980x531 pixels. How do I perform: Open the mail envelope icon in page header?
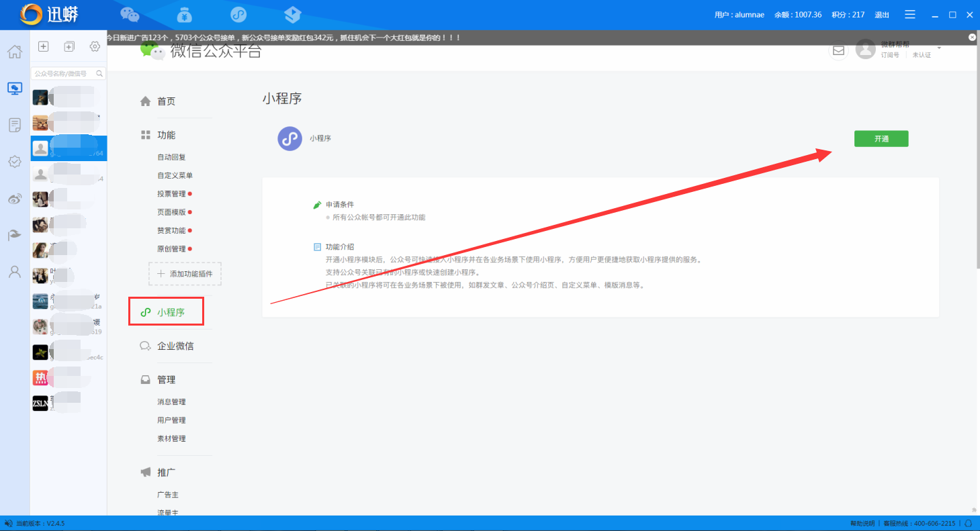[838, 50]
